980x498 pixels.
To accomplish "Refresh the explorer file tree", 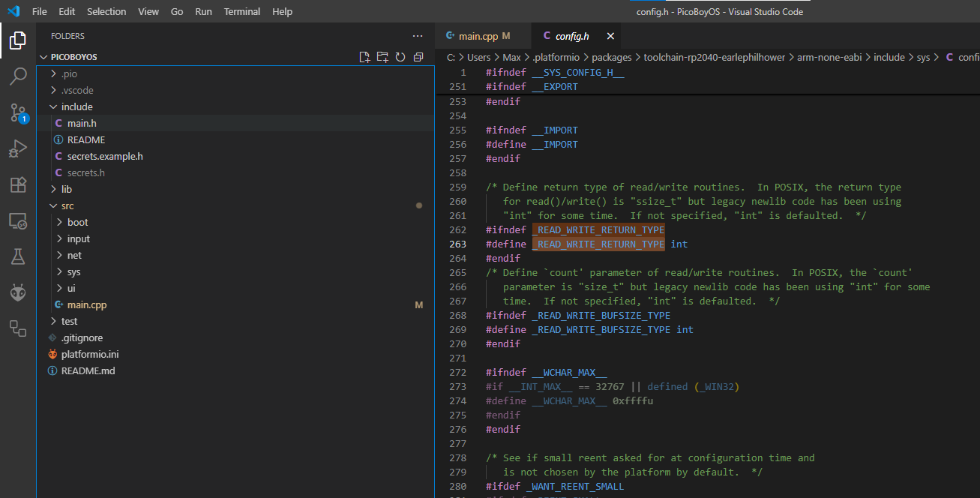I will (x=400, y=57).
